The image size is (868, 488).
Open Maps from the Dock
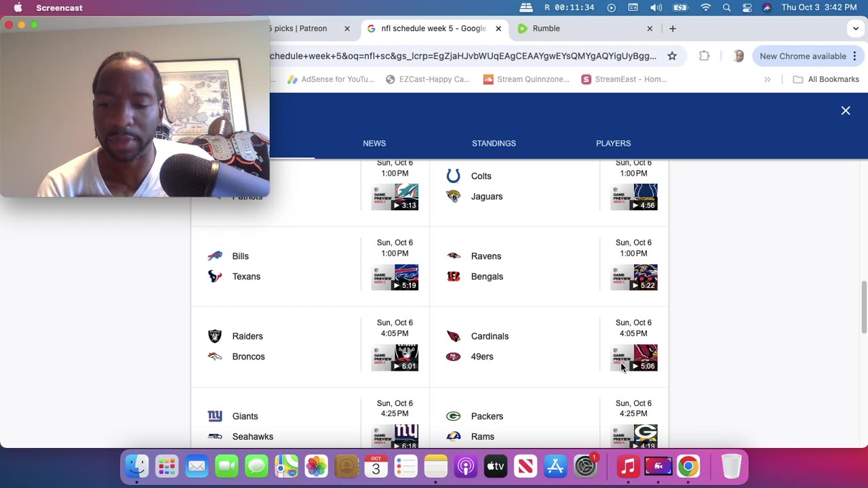click(x=286, y=466)
